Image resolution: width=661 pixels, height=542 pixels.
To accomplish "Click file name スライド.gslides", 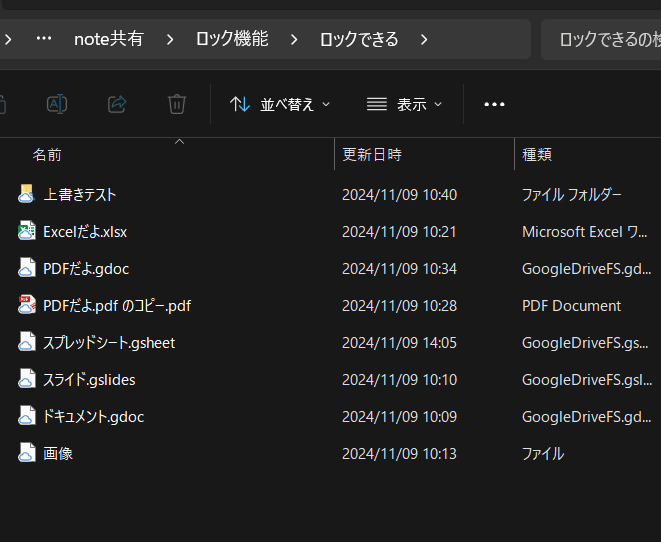I will (x=89, y=380).
